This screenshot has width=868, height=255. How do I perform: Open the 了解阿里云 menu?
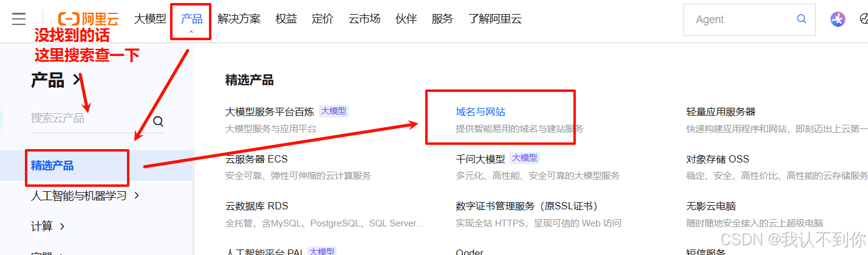(495, 18)
